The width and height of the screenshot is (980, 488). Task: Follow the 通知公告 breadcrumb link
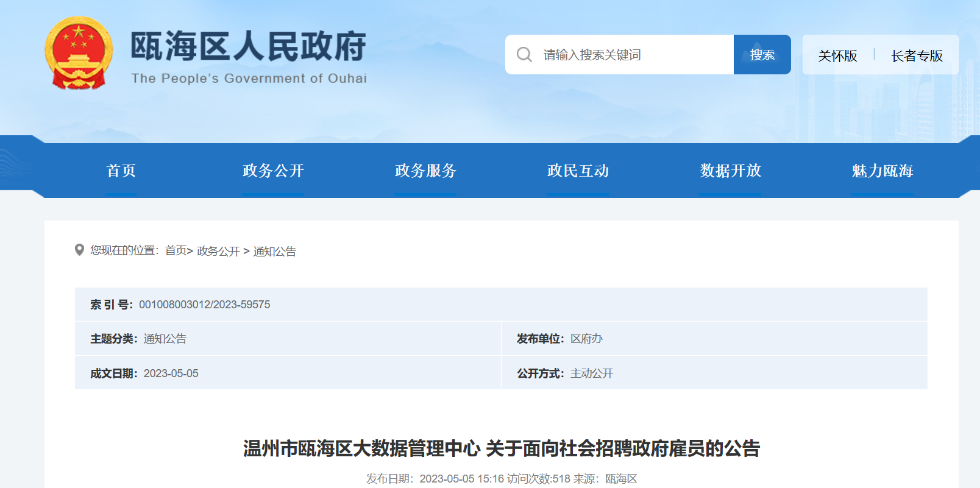point(275,251)
